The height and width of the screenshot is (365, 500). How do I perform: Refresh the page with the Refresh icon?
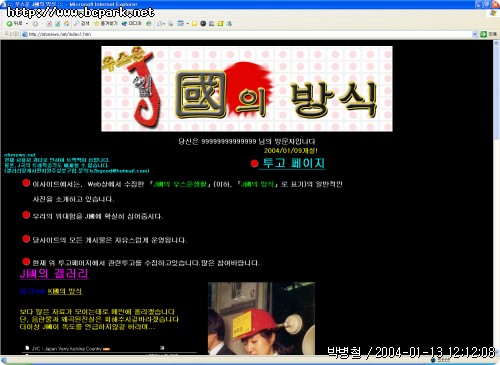pos(58,24)
